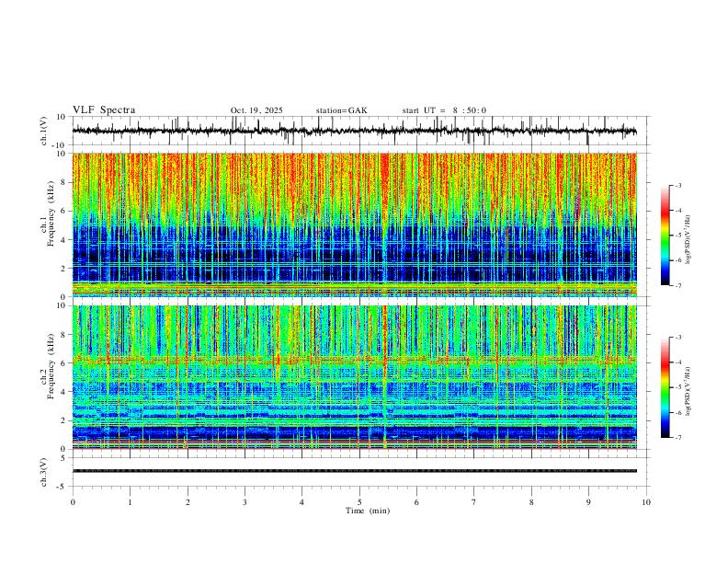Click the "-5" tick on ch.1 colorbar

(677, 236)
